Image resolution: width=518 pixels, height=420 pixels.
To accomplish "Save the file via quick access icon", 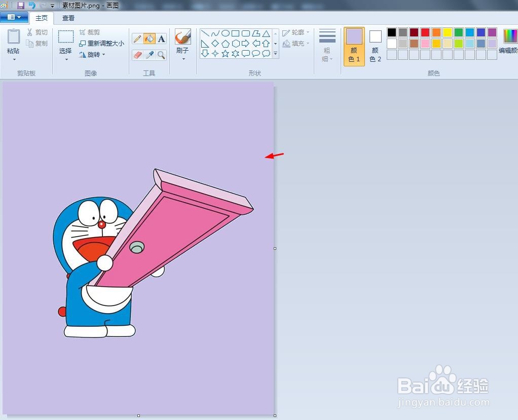I will pos(21,5).
